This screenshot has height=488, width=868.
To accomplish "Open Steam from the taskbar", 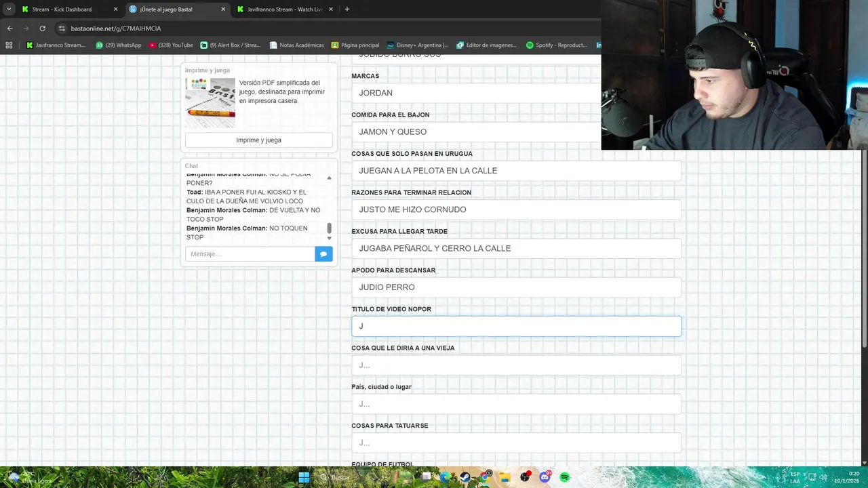I will tap(465, 477).
